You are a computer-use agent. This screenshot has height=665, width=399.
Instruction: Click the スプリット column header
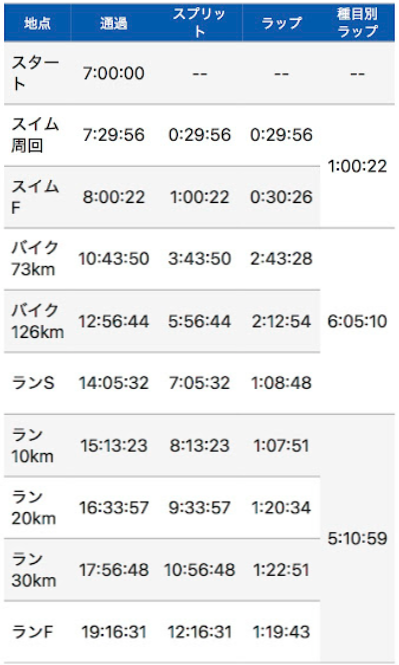(199, 22)
